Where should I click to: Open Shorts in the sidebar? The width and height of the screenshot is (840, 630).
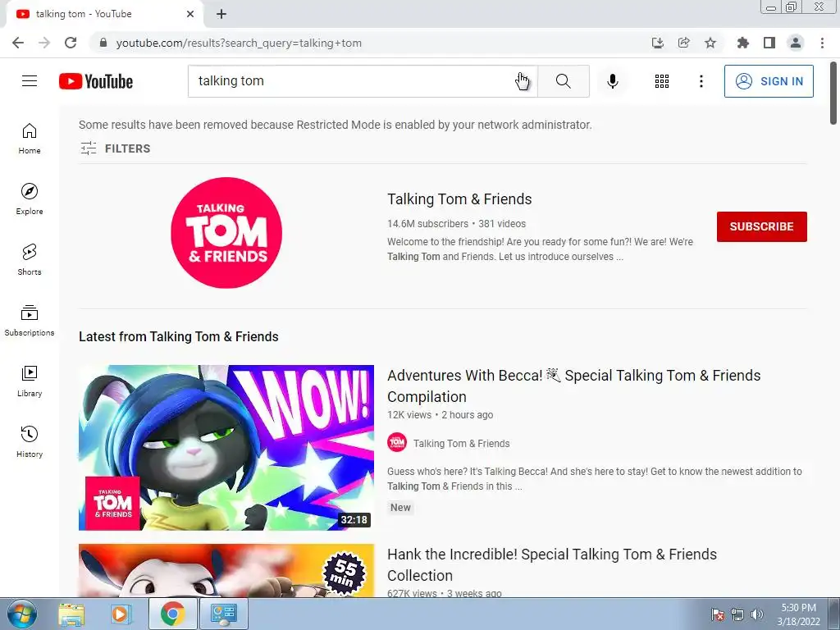click(30, 260)
